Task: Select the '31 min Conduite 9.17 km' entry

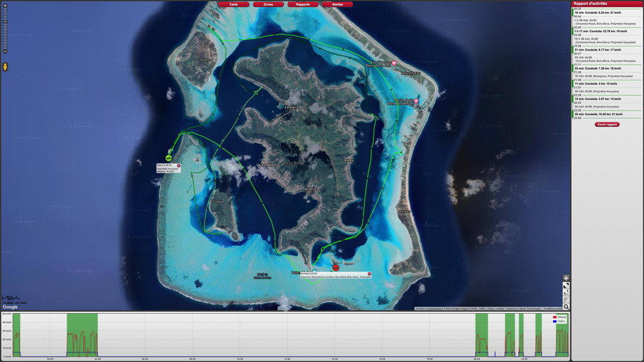Action: pyautogui.click(x=607, y=50)
